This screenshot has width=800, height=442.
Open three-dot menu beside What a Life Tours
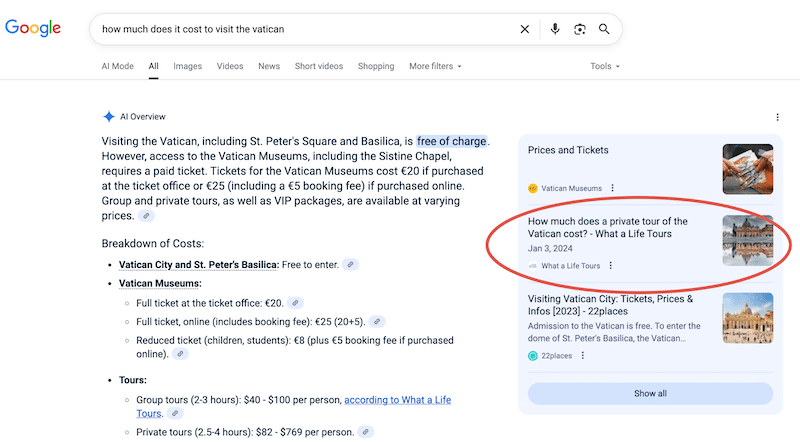[611, 265]
